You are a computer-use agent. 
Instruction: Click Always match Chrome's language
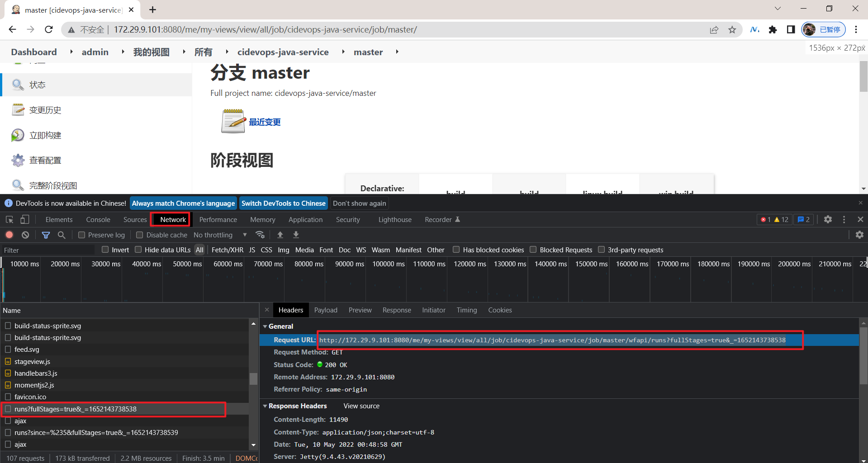(183, 203)
